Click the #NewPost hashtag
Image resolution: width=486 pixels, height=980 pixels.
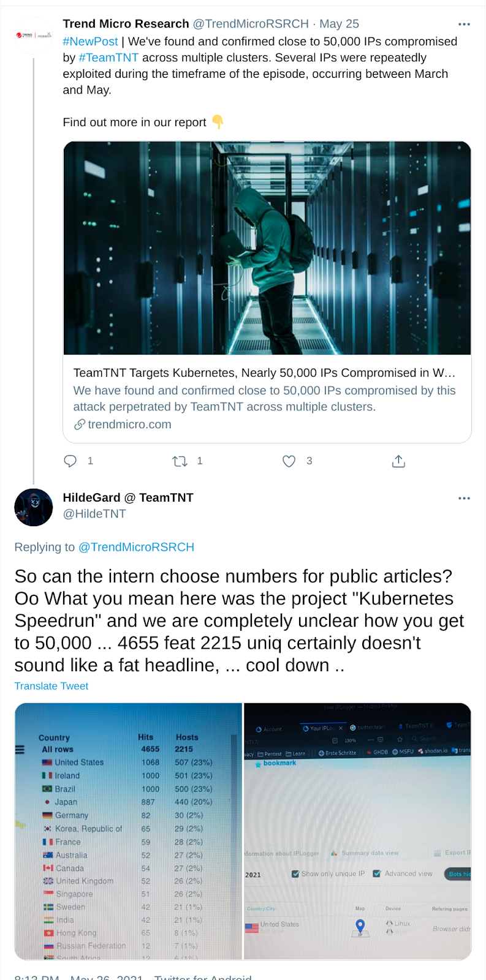[x=90, y=42]
